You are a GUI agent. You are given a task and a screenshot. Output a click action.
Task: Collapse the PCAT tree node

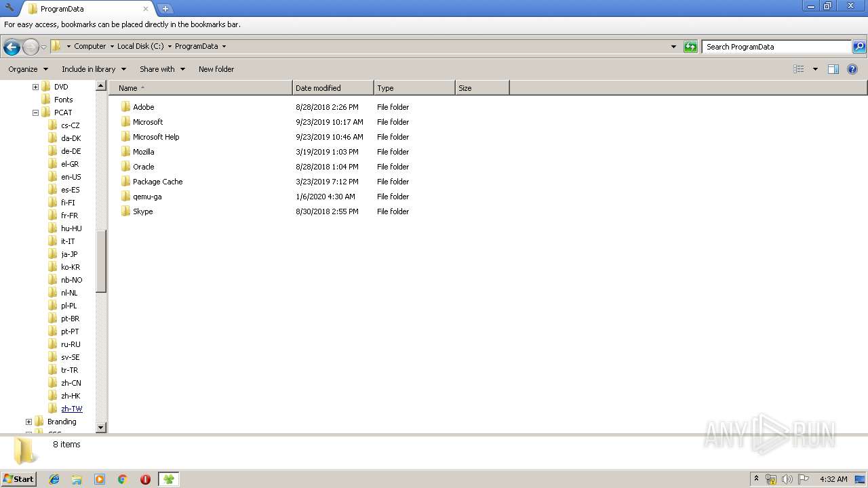[35, 113]
